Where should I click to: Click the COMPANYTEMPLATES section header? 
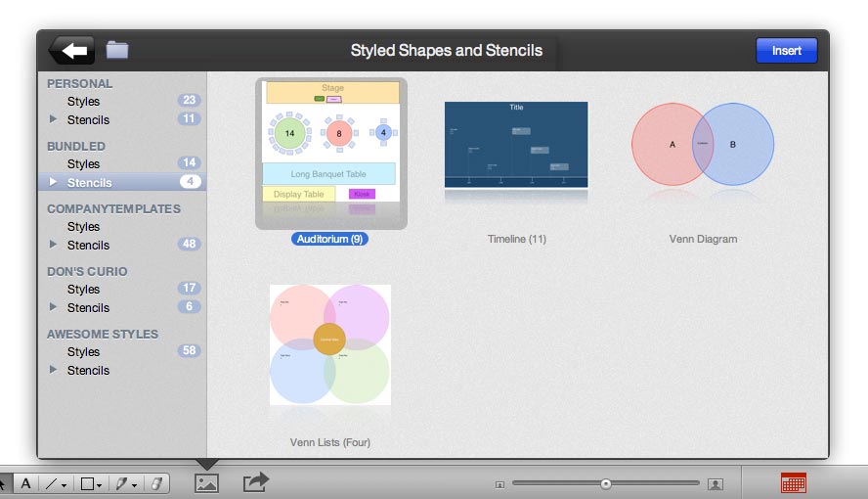[113, 208]
